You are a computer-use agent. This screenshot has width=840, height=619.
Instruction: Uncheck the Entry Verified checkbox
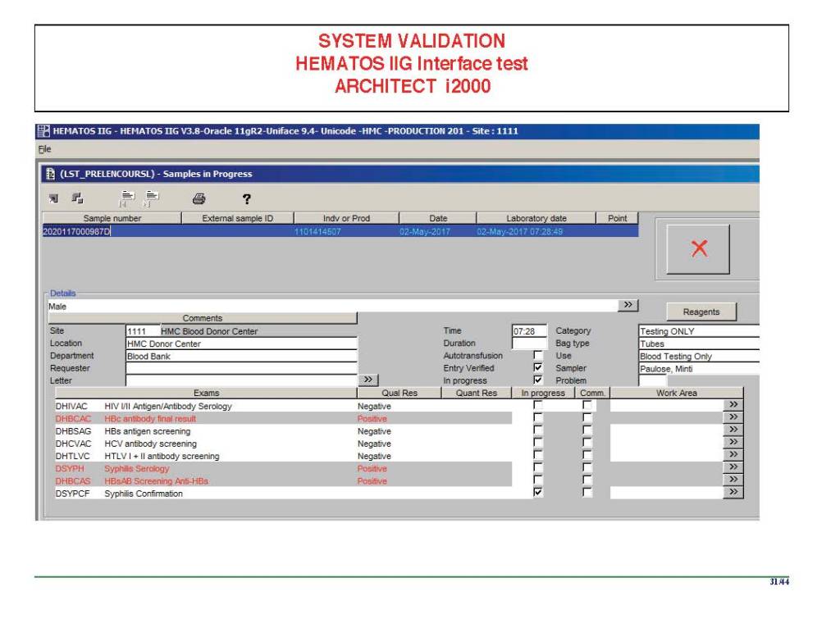coord(538,369)
